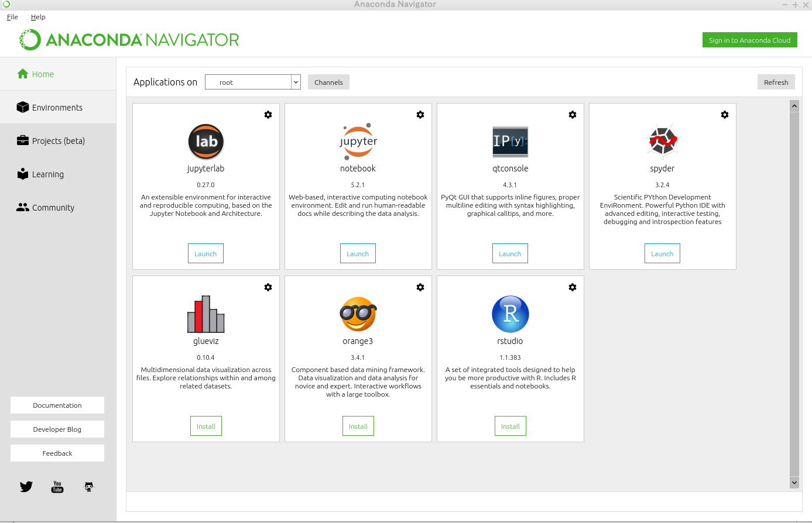This screenshot has width=812, height=523.
Task: Click the Anaconda Navigator logo
Action: [129, 40]
